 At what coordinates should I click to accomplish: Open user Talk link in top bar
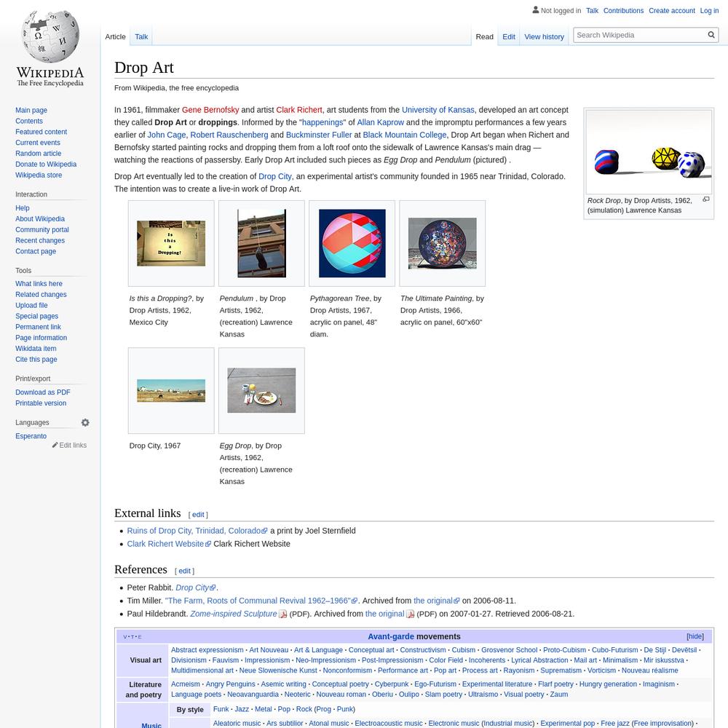click(592, 10)
